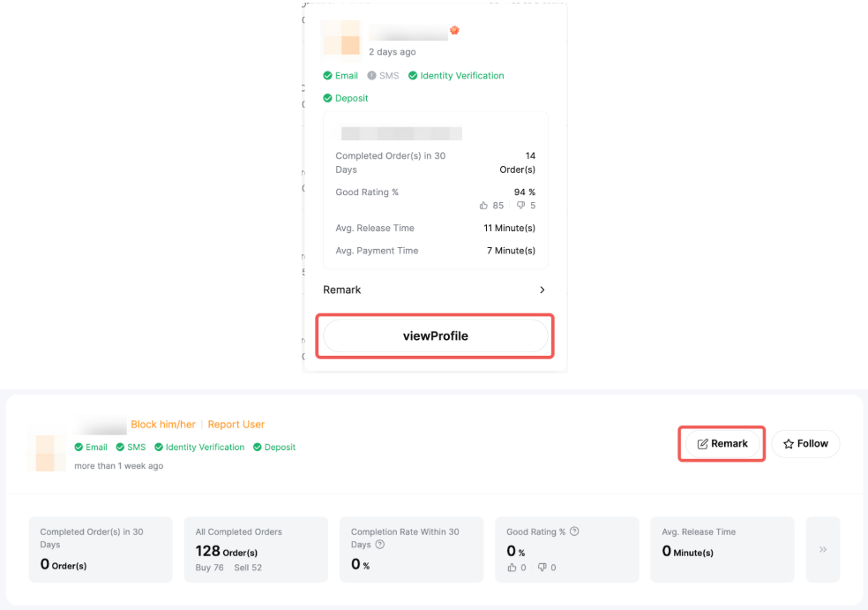Click the Email verified badge on profile
Viewport: 868px width, 610px height.
[91, 448]
